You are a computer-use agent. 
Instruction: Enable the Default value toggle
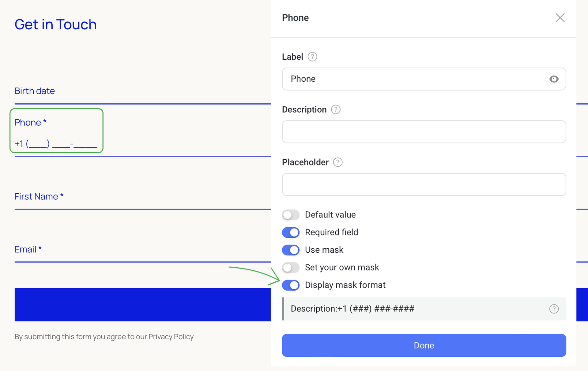(x=291, y=215)
